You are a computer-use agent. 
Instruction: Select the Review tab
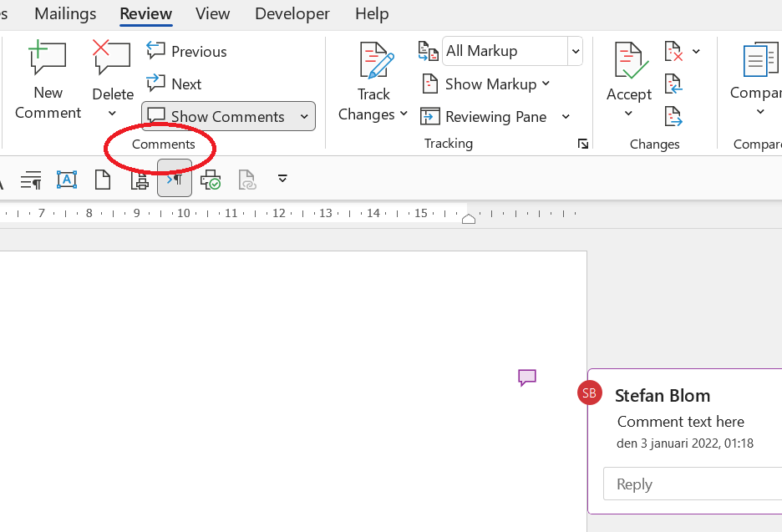pyautogui.click(x=146, y=13)
